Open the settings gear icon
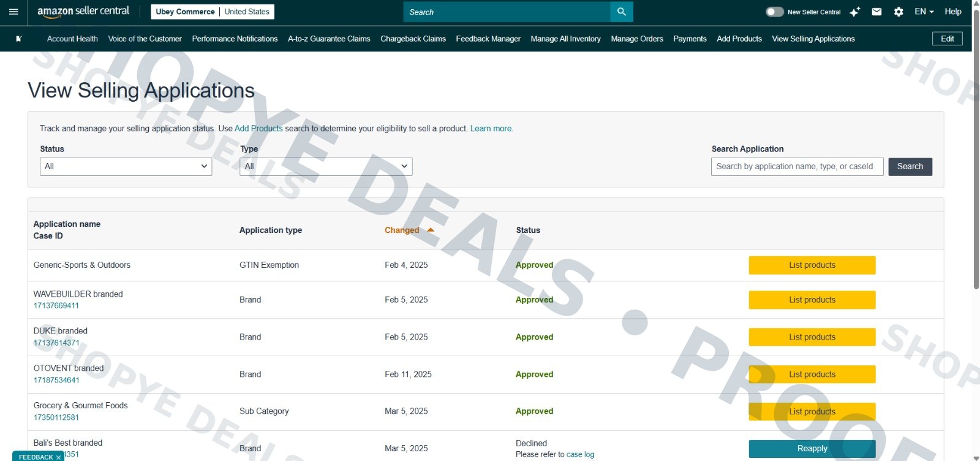The image size is (980, 461). tap(899, 12)
